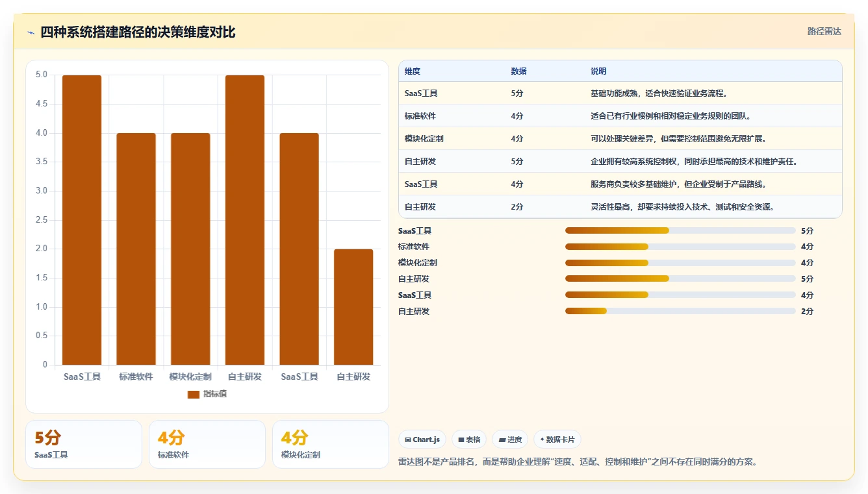Click the 模块化定制 progress bar
The image size is (868, 494).
[680, 263]
